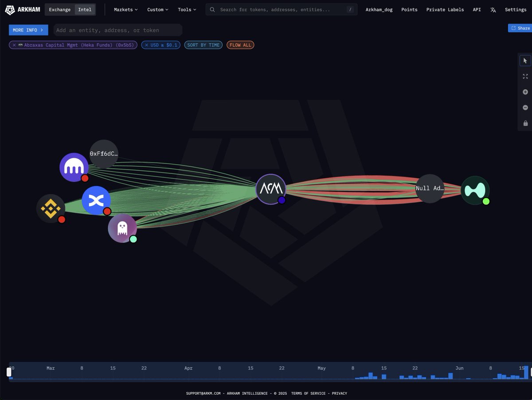Click the right timeline range handle
The width and height of the screenshot is (532, 400).
pos(530,372)
